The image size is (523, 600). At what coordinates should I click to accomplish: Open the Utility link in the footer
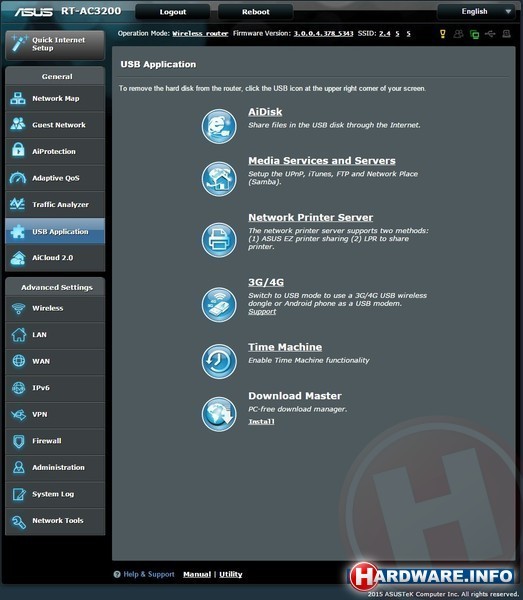pos(231,574)
